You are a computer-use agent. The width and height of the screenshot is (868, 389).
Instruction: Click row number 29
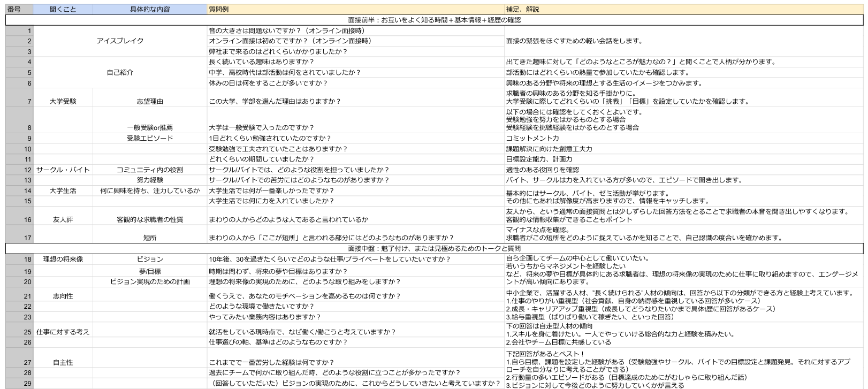click(19, 383)
